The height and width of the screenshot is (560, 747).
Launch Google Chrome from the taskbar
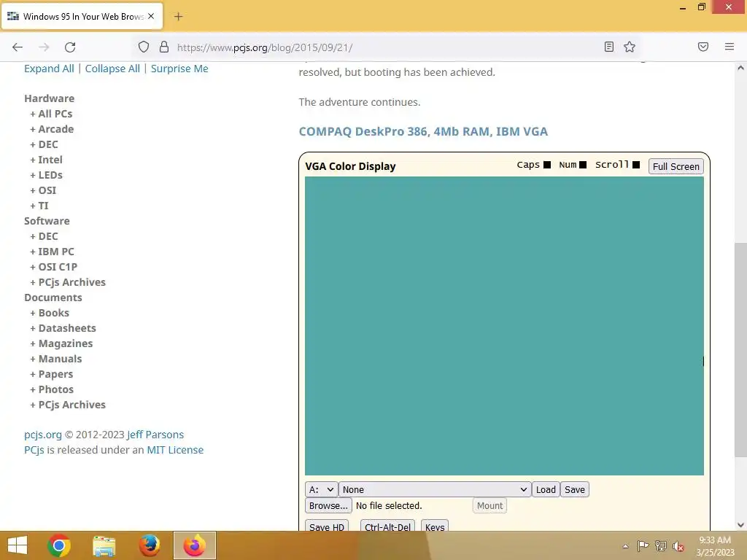[59, 545]
